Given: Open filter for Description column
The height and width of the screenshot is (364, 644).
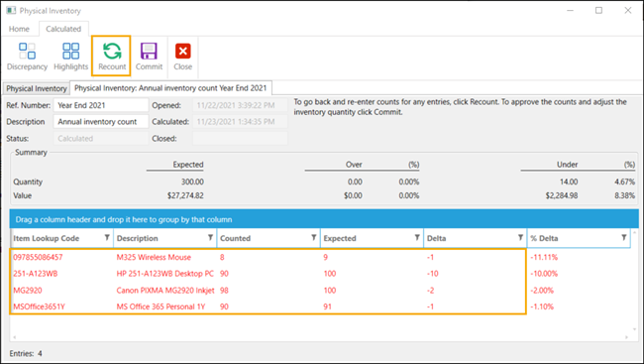Looking at the screenshot, I should [210, 238].
